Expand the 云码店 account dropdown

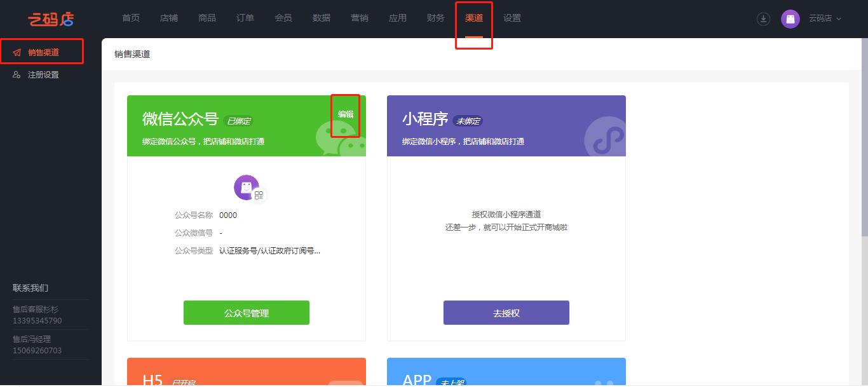coord(825,19)
